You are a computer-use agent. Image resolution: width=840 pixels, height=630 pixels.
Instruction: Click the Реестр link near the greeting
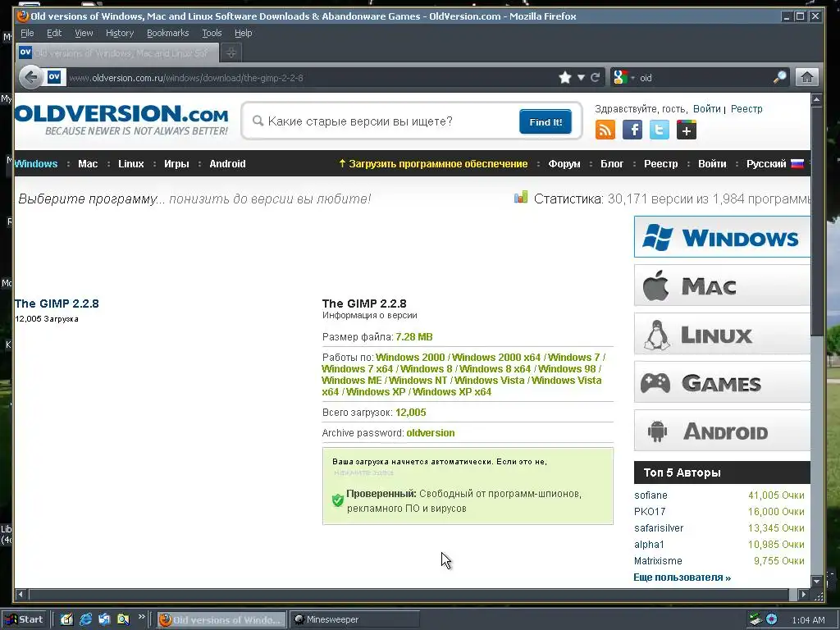click(x=746, y=109)
